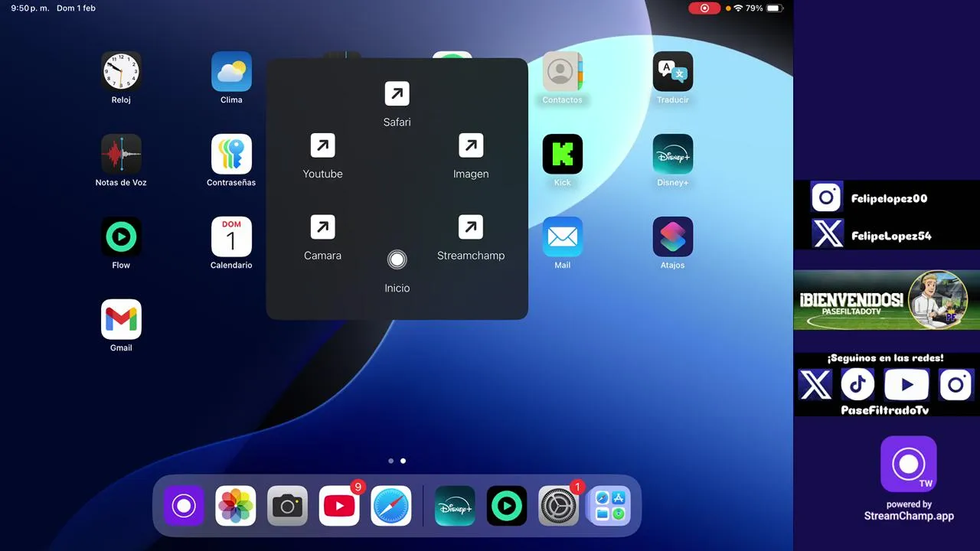The width and height of the screenshot is (980, 551).
Task: Open the Reloj clock app
Action: coord(121,71)
